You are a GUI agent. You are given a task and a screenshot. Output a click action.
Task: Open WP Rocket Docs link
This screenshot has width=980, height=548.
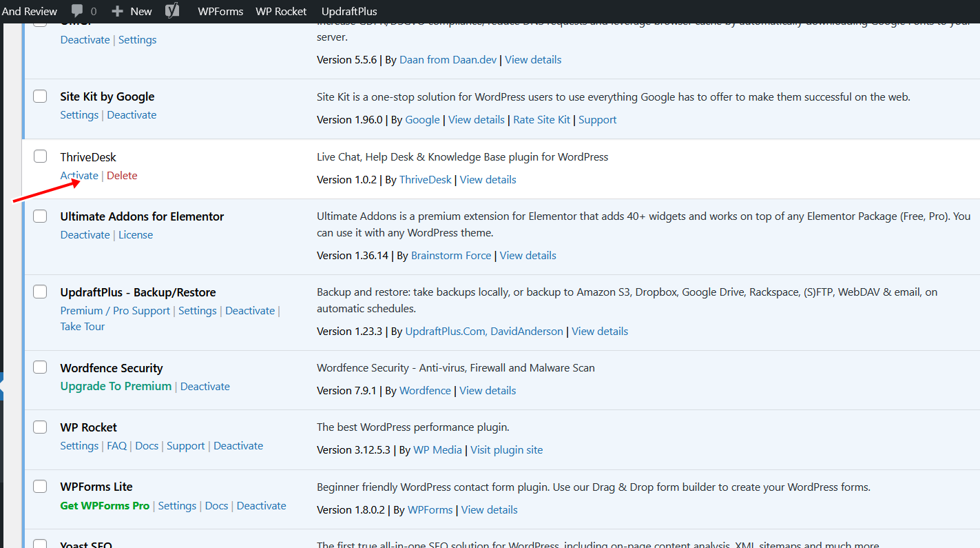[x=147, y=446]
